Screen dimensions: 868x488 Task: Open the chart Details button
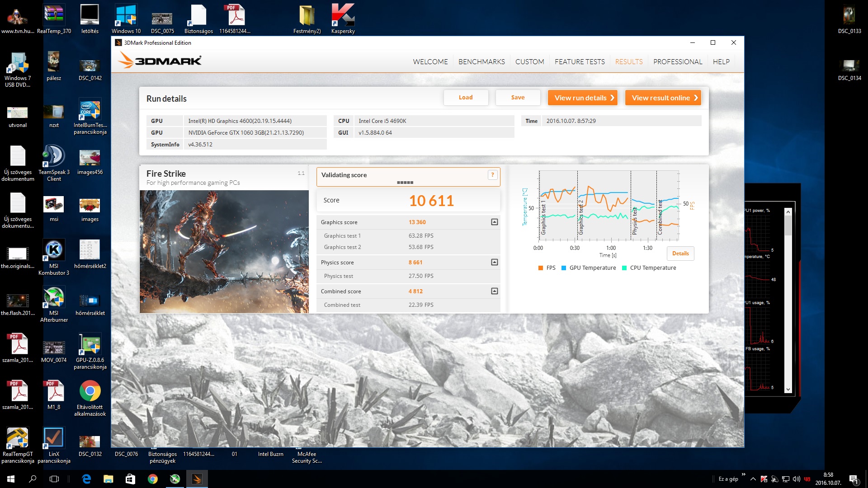click(680, 253)
